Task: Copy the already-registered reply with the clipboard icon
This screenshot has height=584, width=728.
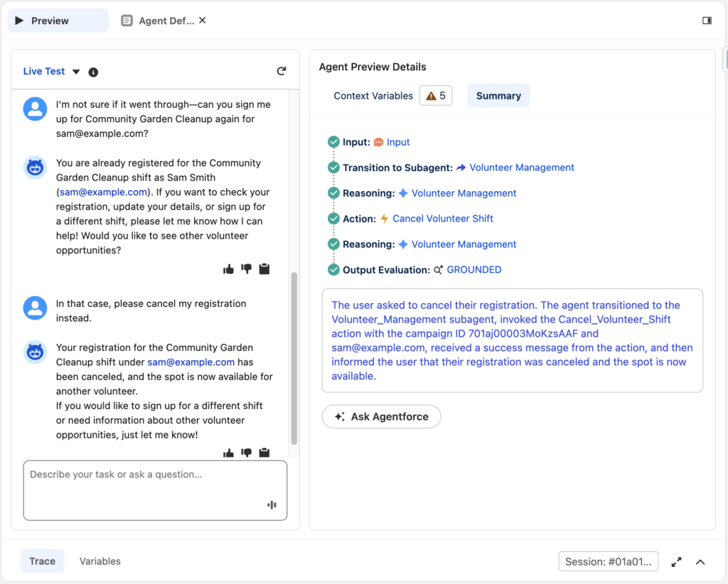Action: tap(264, 269)
